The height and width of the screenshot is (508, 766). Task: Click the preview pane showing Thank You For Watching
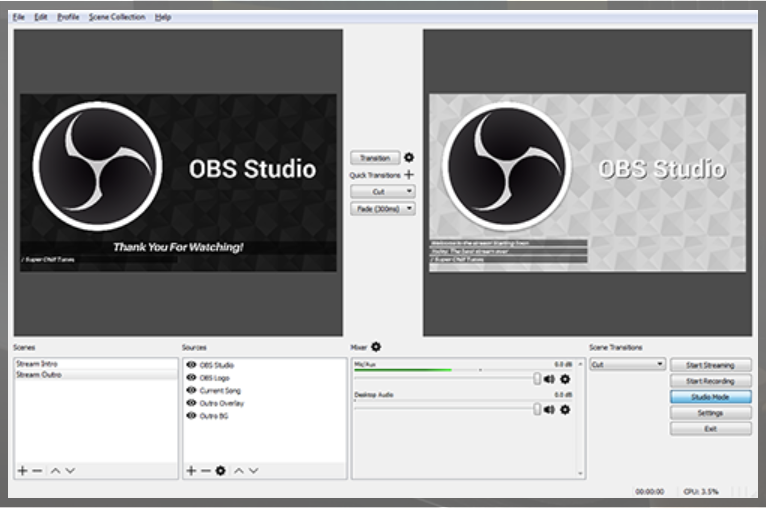click(x=178, y=182)
